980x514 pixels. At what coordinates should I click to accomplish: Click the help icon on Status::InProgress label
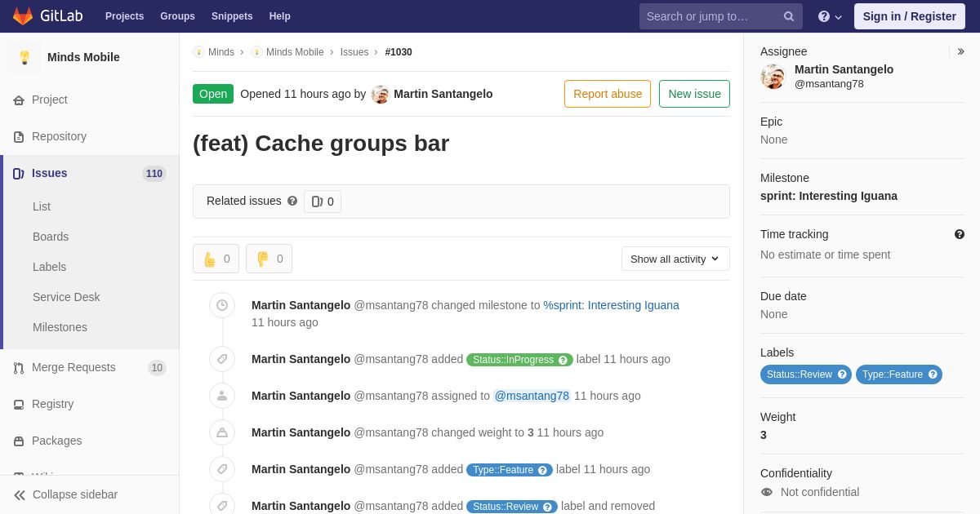[563, 360]
